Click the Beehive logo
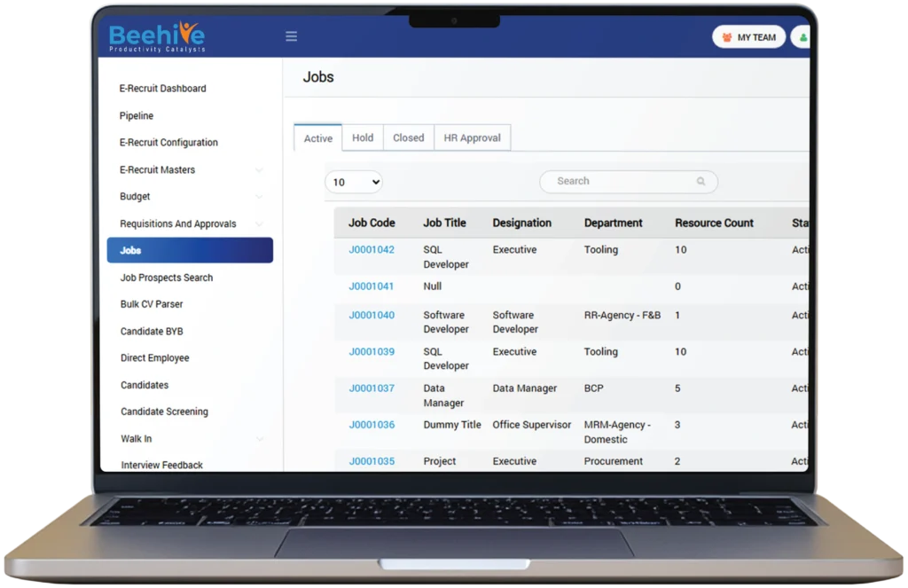The image size is (908, 588). (x=157, y=36)
